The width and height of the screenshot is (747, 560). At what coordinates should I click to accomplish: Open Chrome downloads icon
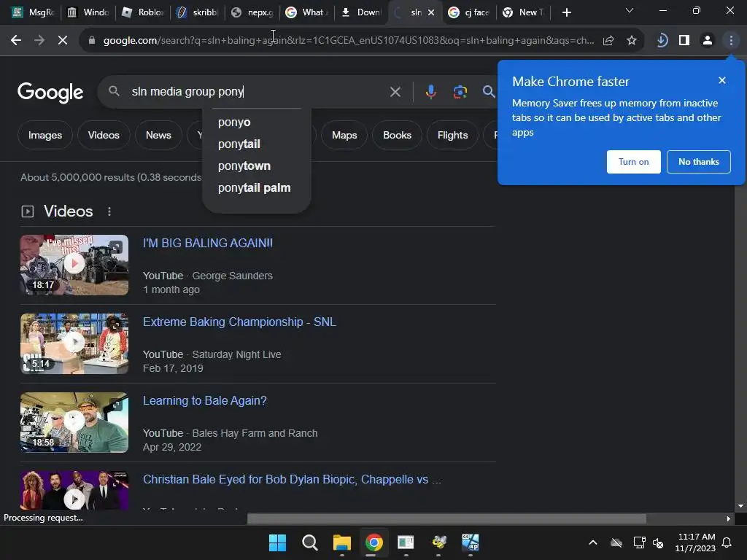[661, 41]
